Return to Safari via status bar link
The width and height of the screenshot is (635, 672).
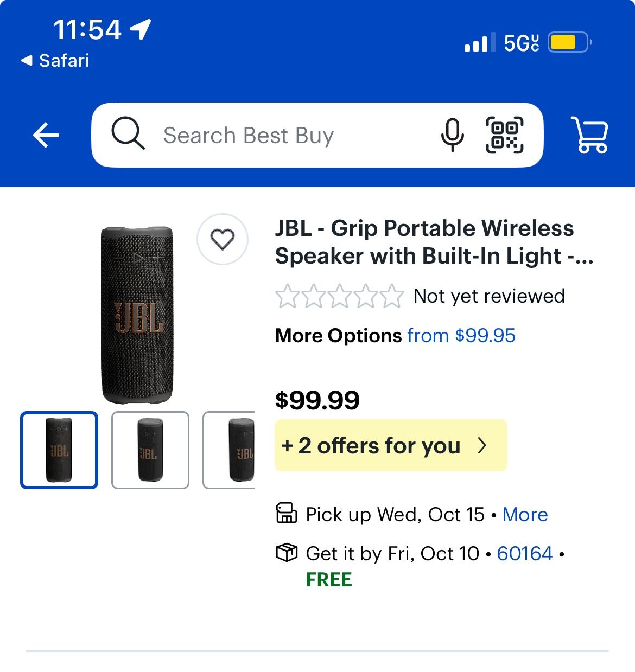[56, 61]
